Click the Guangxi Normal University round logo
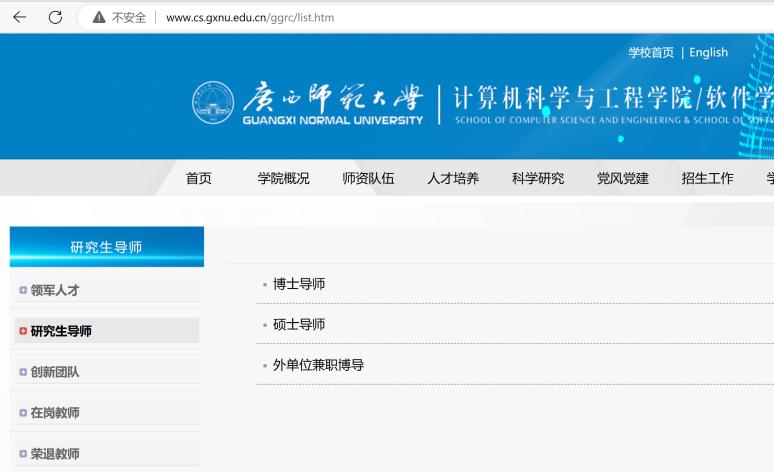 click(212, 102)
